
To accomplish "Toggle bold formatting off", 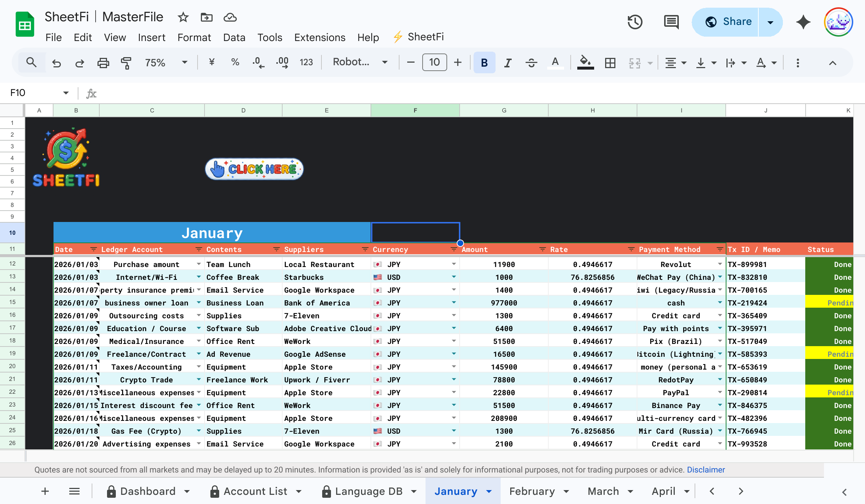I will point(485,63).
